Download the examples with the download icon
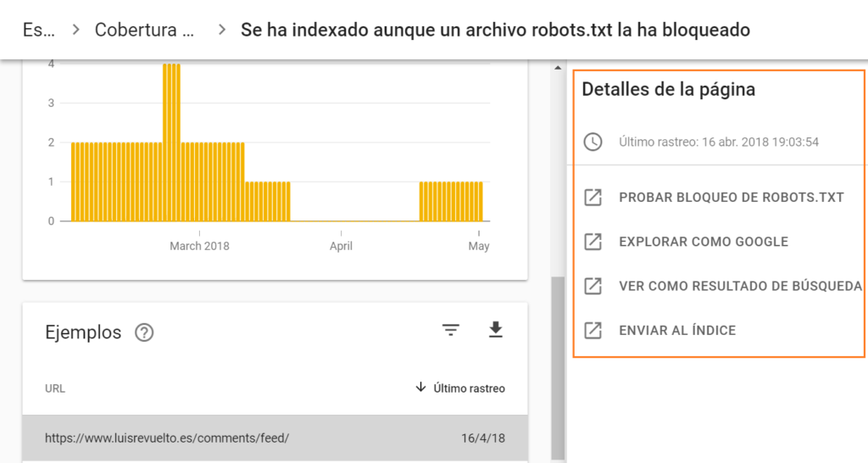 click(x=496, y=331)
